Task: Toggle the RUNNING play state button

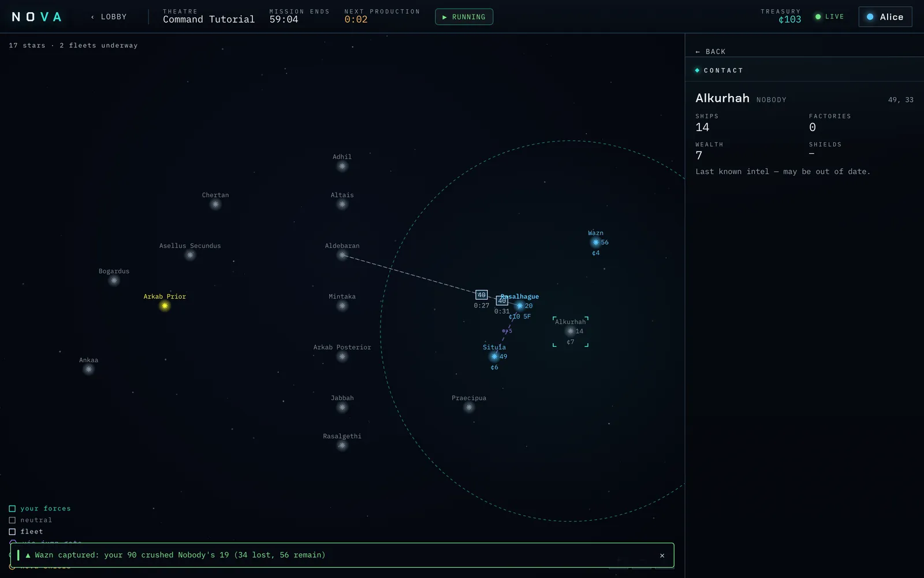Action: pos(464,17)
